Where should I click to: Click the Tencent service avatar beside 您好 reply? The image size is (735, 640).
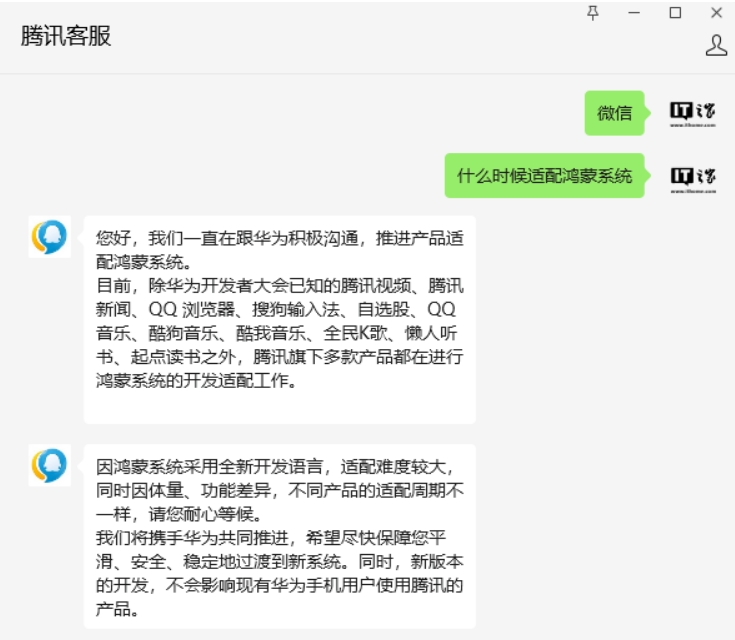pos(50,237)
